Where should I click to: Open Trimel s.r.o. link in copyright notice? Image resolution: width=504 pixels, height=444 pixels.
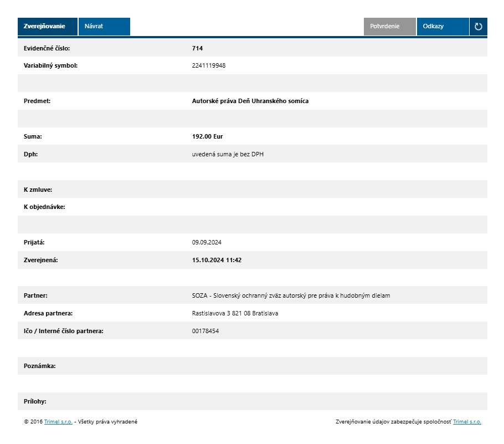coord(58,422)
